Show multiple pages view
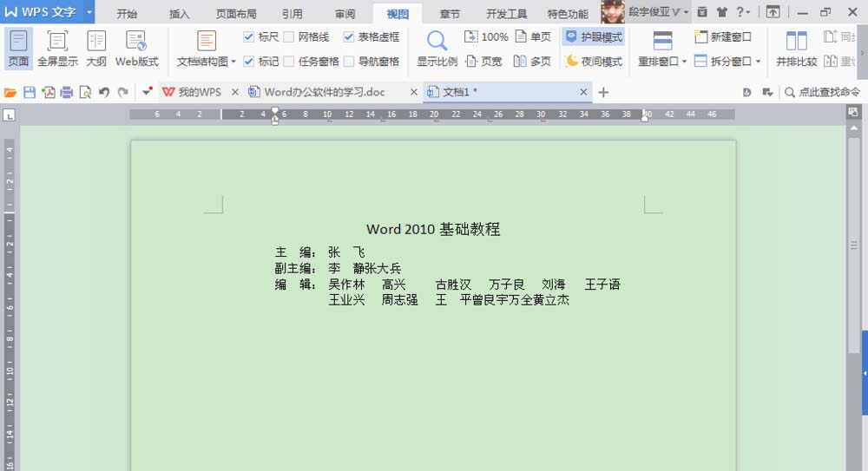Image resolution: width=868 pixels, height=471 pixels. coord(533,62)
